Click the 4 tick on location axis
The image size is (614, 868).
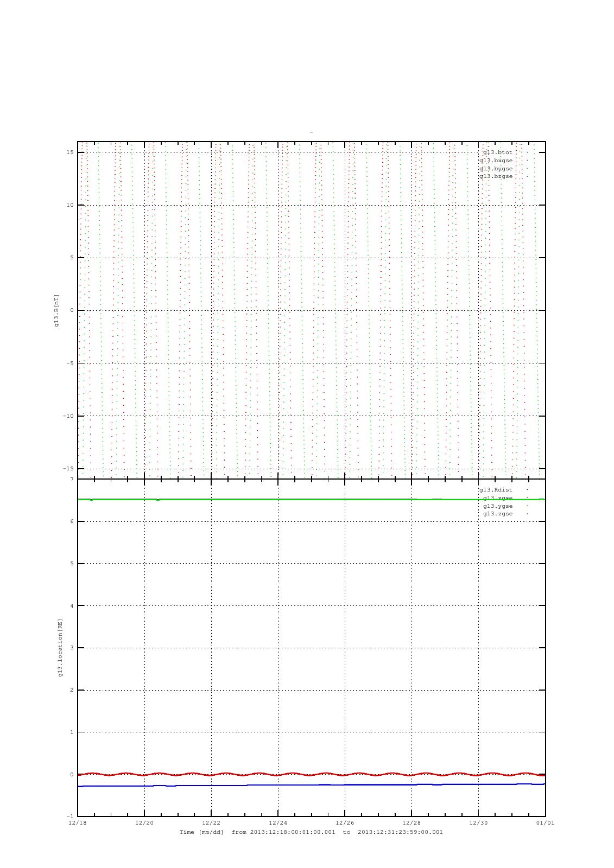72,606
